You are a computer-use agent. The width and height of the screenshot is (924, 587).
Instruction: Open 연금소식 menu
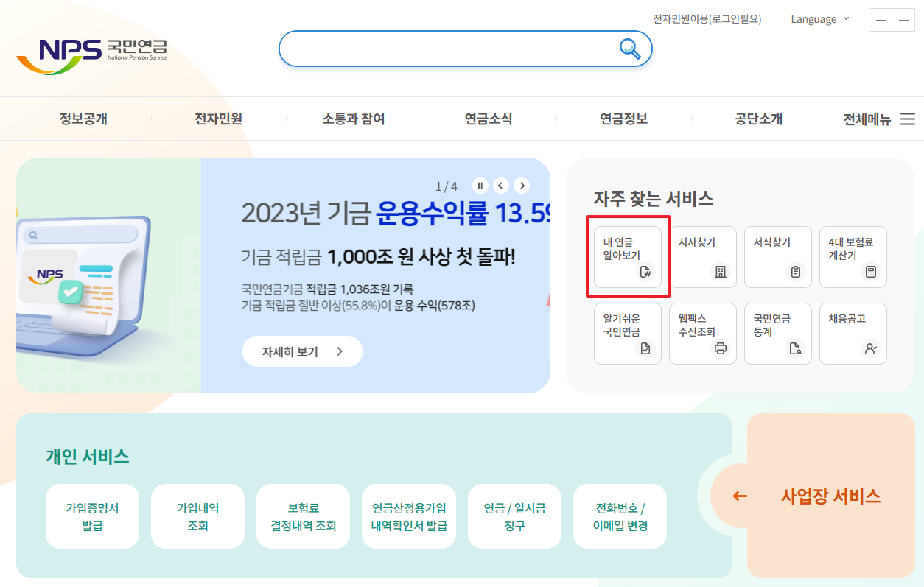489,119
